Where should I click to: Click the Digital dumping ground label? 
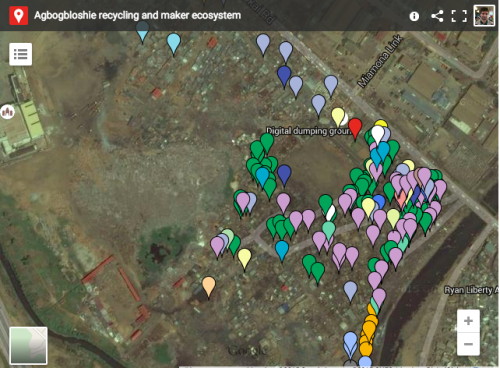click(x=308, y=131)
